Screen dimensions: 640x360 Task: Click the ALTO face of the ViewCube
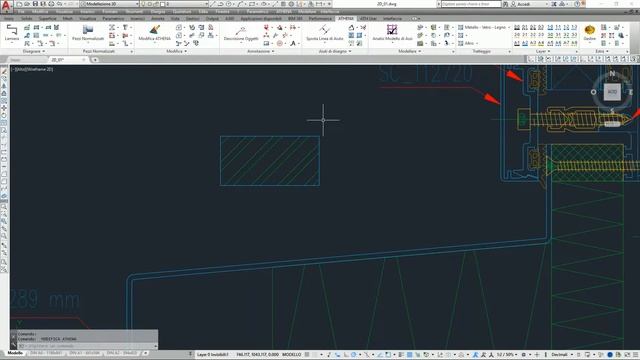click(x=612, y=92)
